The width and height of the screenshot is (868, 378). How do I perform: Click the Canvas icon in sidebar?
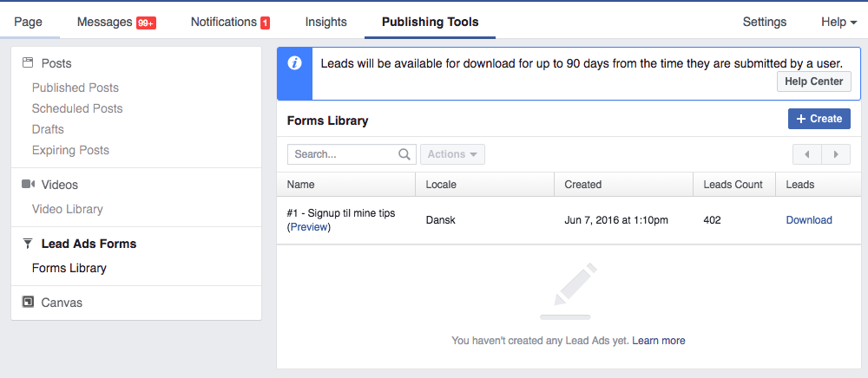pos(28,303)
